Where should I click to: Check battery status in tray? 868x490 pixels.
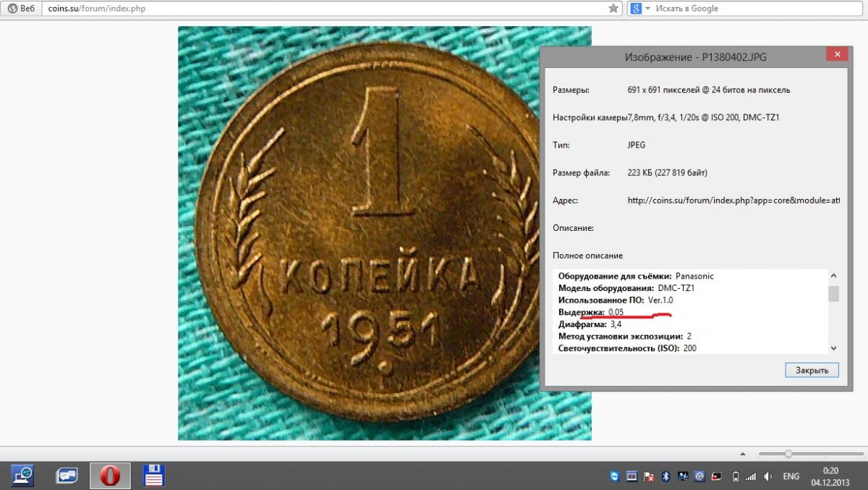click(736, 476)
